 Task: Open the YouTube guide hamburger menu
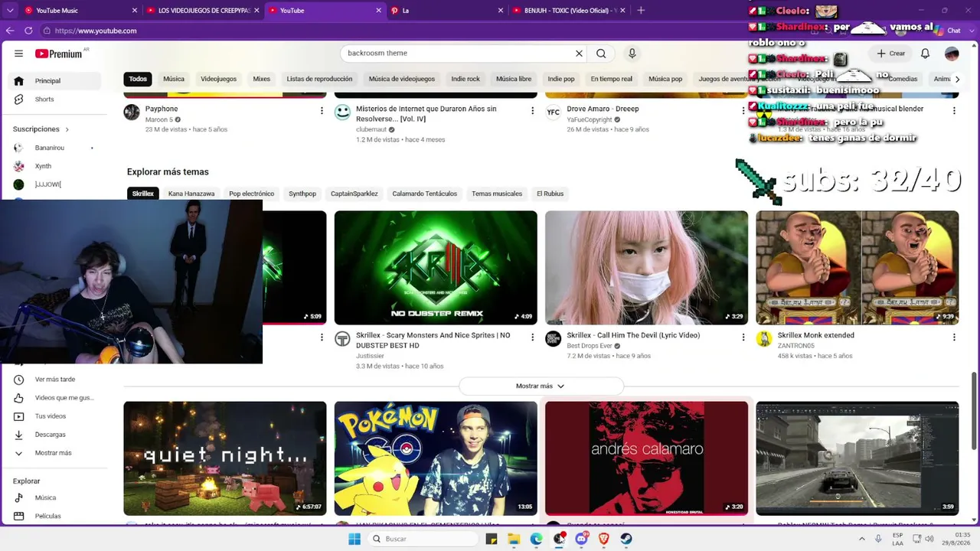point(18,54)
